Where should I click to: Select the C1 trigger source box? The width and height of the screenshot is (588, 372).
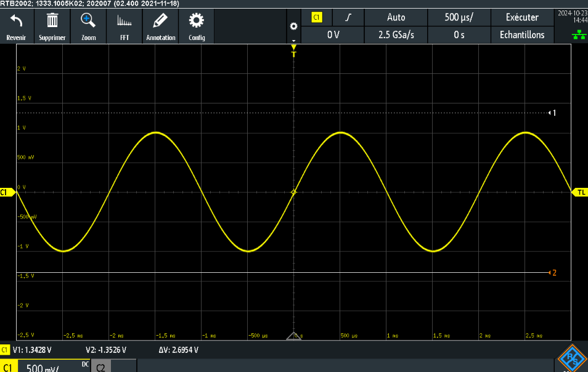point(317,17)
